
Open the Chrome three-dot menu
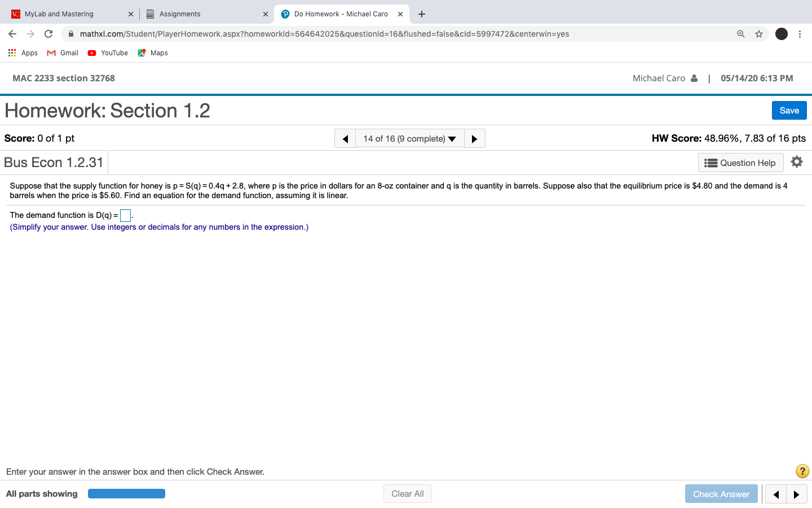coord(800,34)
